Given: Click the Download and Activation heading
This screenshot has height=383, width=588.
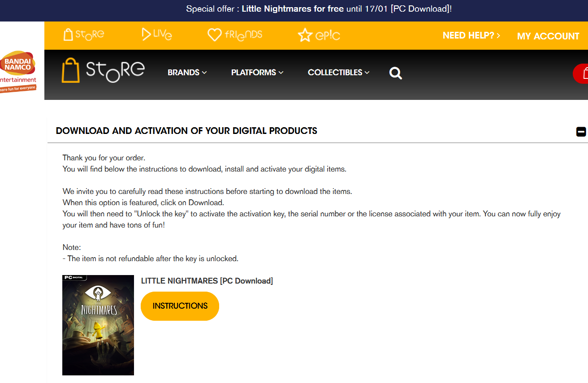Looking at the screenshot, I should [x=186, y=131].
